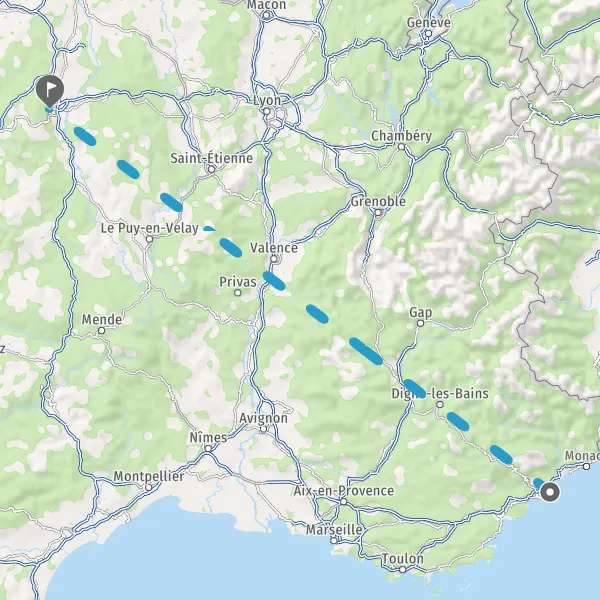Click the Saint-Étienne city label

(x=212, y=158)
